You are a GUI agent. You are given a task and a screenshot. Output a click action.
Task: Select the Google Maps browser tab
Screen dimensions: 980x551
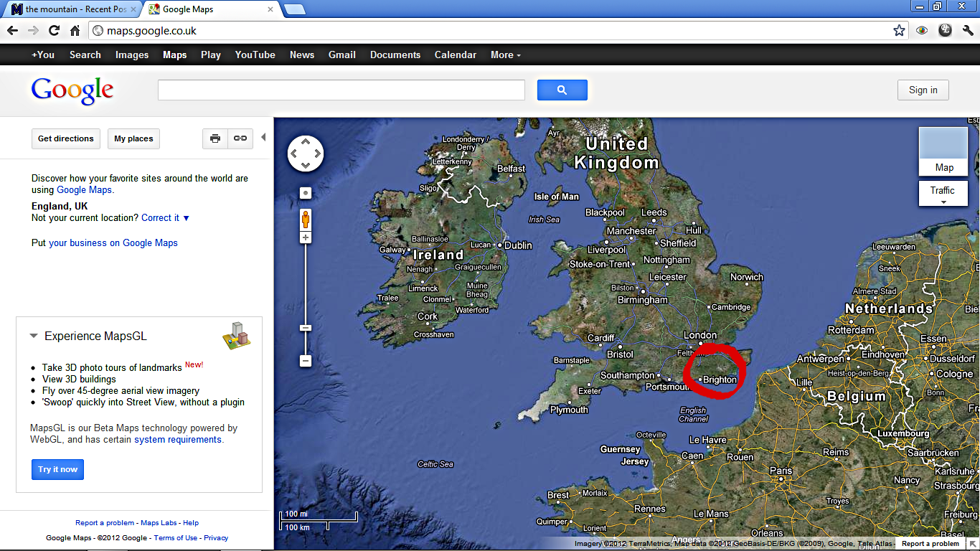pos(208,9)
